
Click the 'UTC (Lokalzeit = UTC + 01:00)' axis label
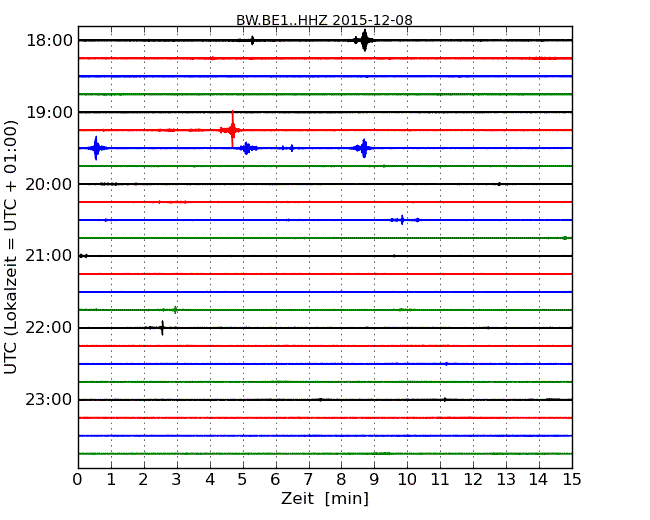(11, 247)
